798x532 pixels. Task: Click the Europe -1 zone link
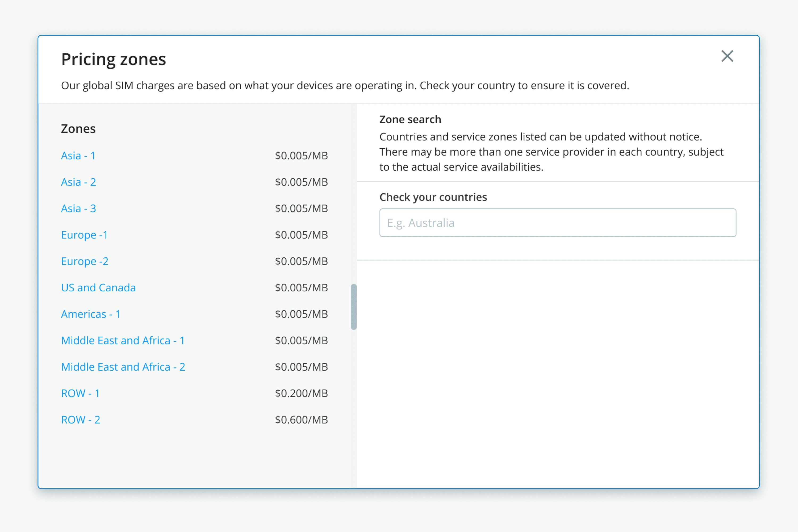84,235
